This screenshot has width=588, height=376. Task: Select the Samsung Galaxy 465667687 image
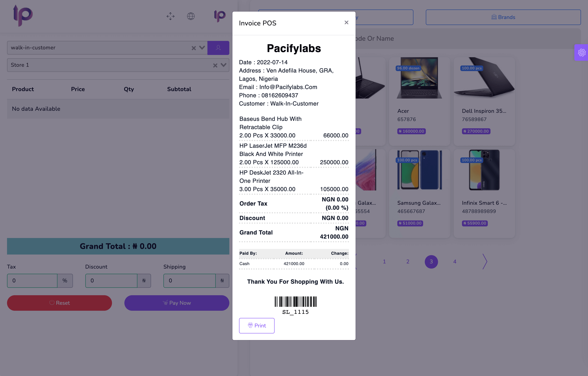pos(419,170)
